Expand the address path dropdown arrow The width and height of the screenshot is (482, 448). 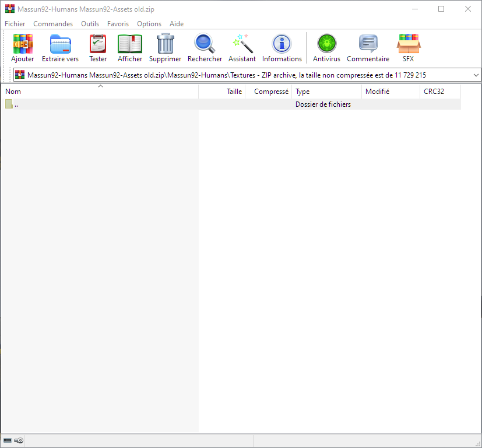coord(476,75)
